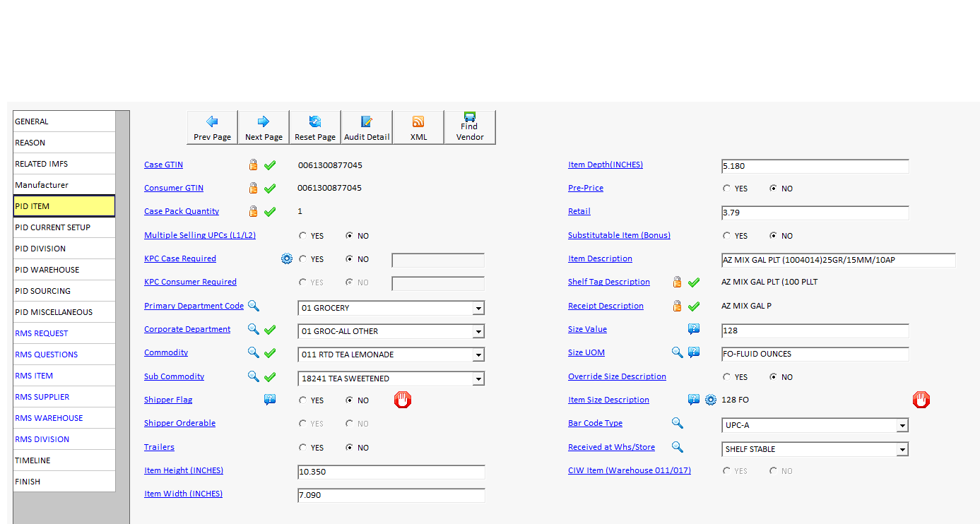Click the search magnifier for Commodity
This screenshot has height=524, width=980.
coord(253,352)
